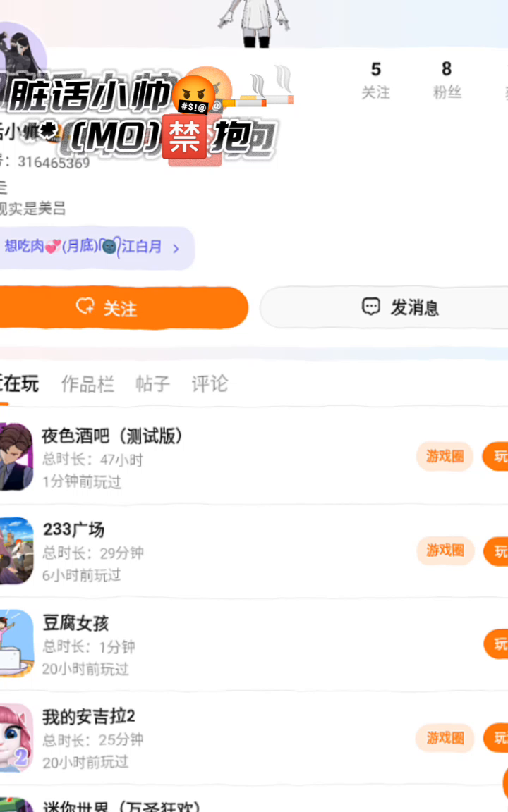Open the 夜色酒吧 game icon
Screen dimensions: 508x812
(x=16, y=457)
